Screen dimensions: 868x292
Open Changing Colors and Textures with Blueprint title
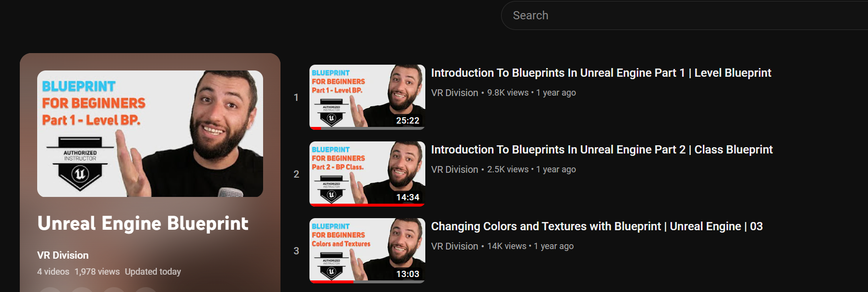tap(597, 226)
